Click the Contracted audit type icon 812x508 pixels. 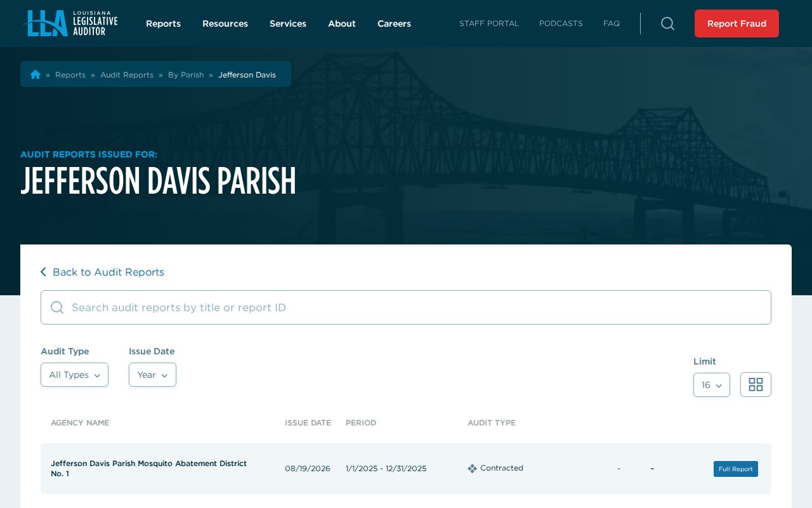point(472,469)
